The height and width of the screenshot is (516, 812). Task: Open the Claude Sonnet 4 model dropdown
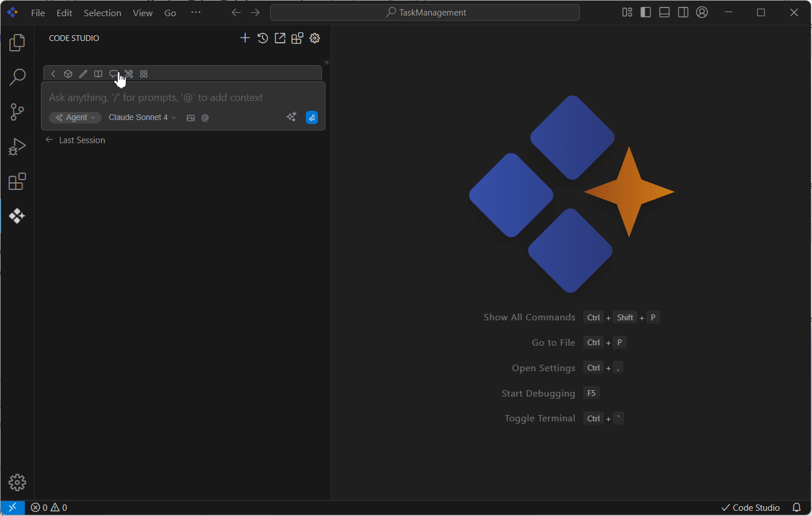click(x=142, y=117)
